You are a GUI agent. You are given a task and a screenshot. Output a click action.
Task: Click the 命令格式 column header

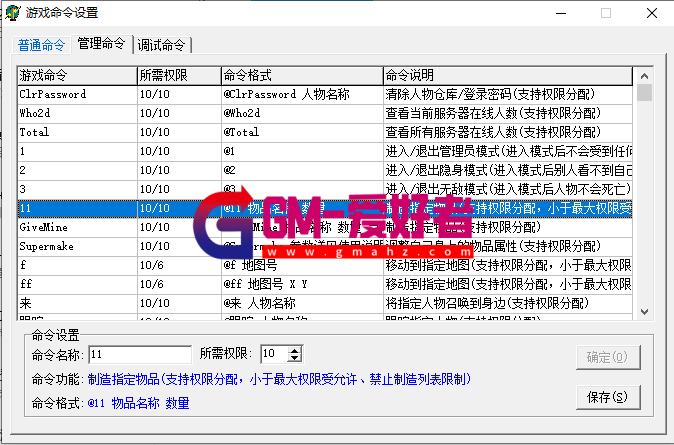pyautogui.click(x=299, y=75)
